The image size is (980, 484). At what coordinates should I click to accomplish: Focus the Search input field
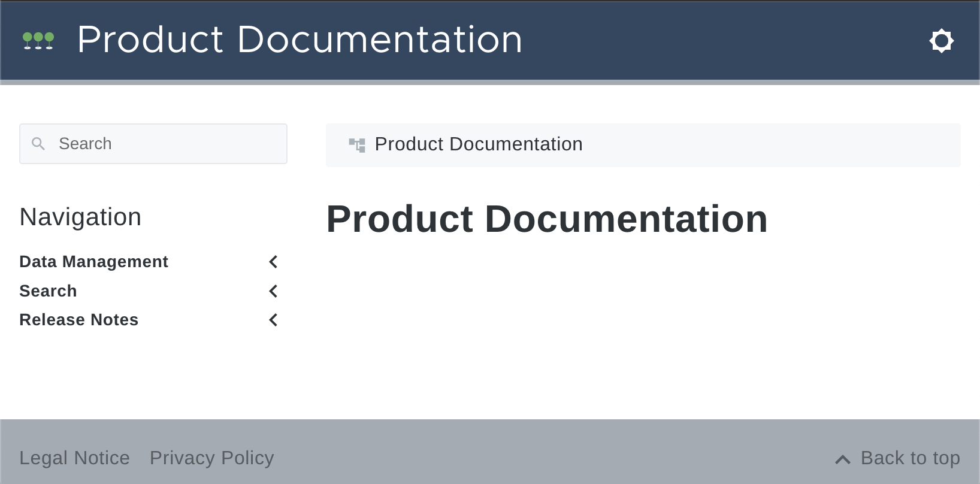click(168, 144)
